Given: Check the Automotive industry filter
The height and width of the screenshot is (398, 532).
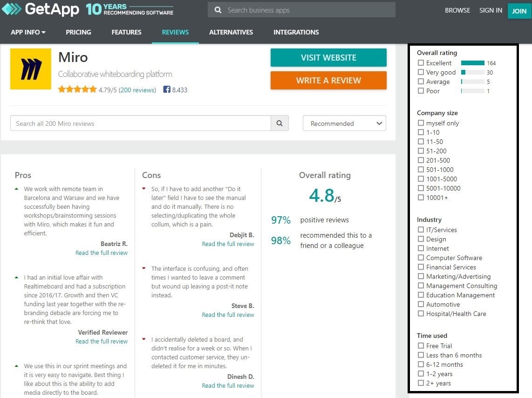Looking at the screenshot, I should tap(421, 304).
